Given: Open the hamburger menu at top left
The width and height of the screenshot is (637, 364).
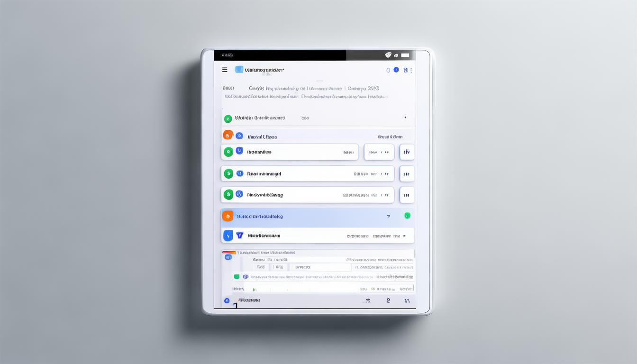Looking at the screenshot, I should pos(225,70).
